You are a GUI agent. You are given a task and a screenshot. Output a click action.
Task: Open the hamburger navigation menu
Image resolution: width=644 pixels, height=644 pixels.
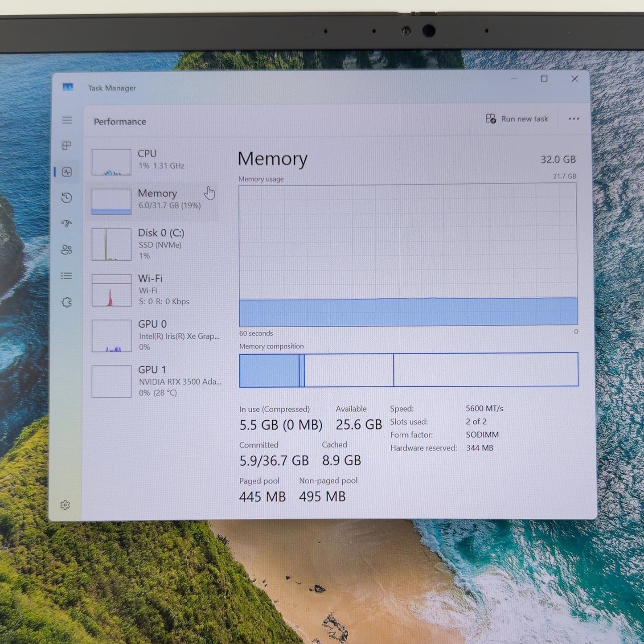67,120
